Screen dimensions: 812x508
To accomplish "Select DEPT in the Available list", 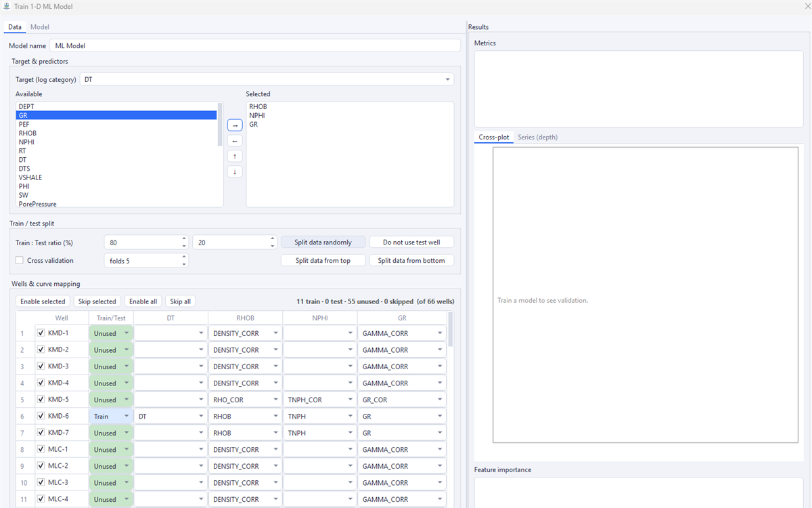I will (116, 106).
